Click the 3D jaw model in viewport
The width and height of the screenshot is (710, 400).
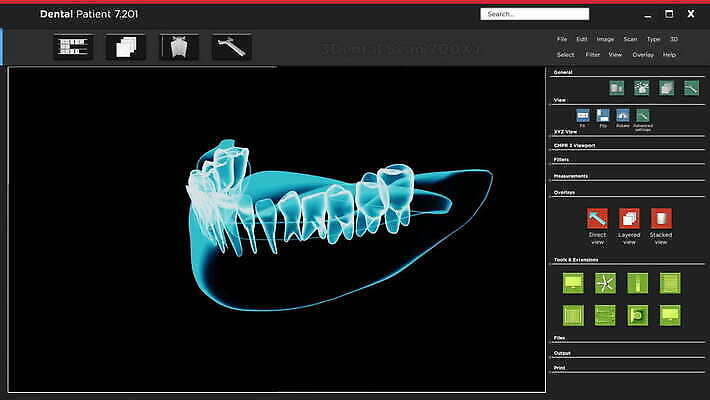[340, 224]
